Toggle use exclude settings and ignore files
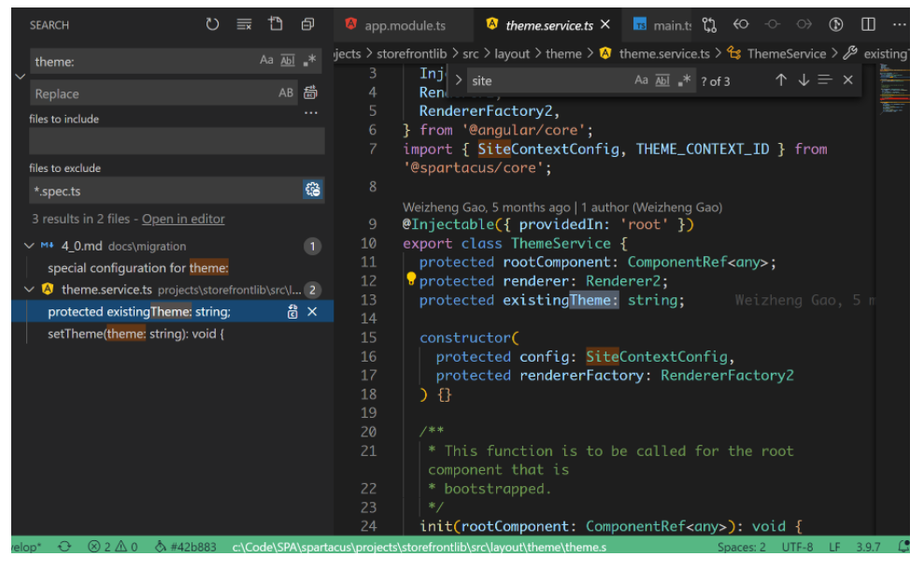This screenshot has width=924, height=571. 312,191
